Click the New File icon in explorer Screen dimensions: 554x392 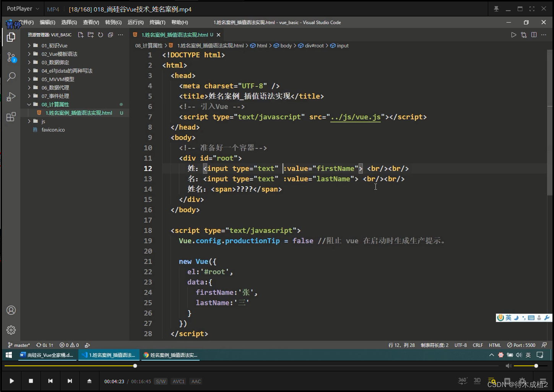[x=81, y=35]
